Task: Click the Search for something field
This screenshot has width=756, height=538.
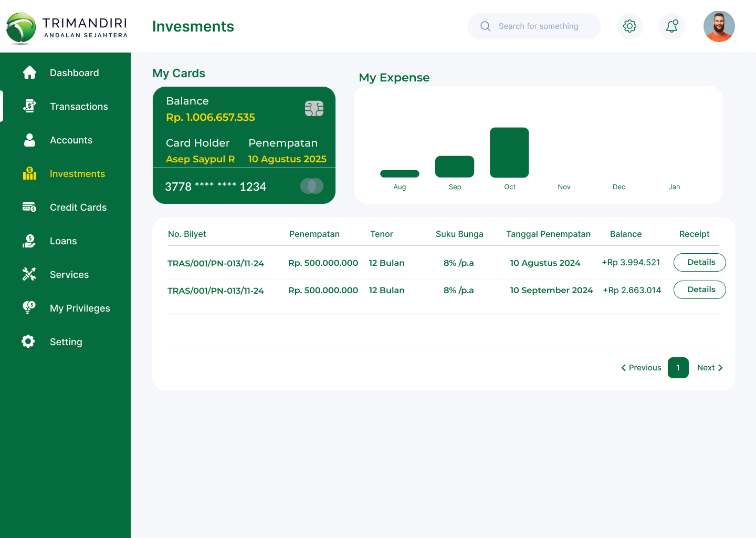Action: click(534, 26)
